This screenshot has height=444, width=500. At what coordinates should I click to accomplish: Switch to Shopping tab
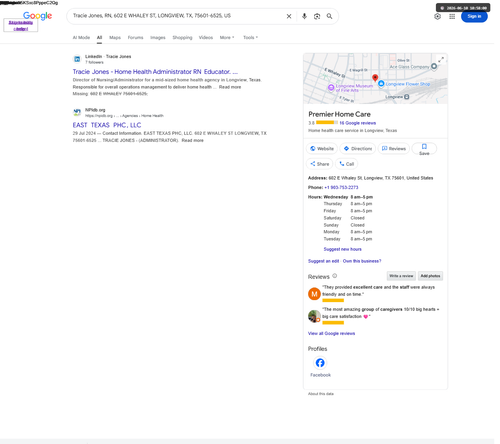[x=182, y=38]
